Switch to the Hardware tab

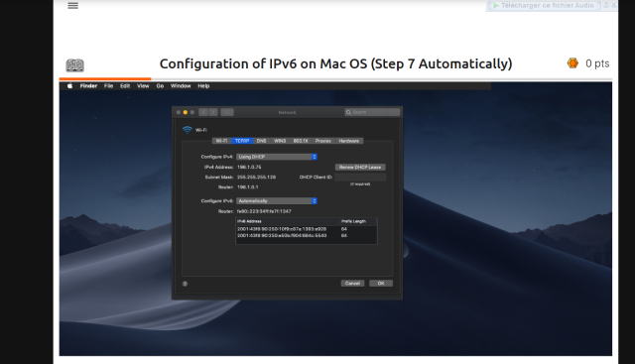click(x=349, y=141)
